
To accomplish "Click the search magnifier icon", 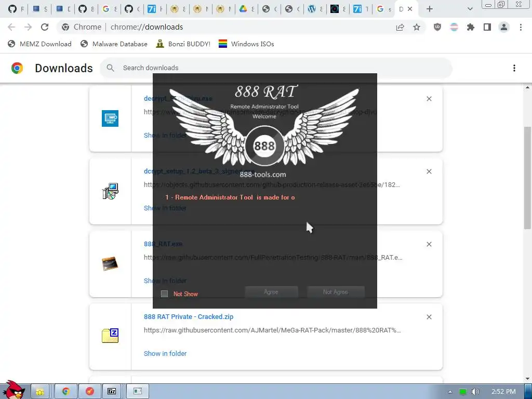I will tap(110, 68).
